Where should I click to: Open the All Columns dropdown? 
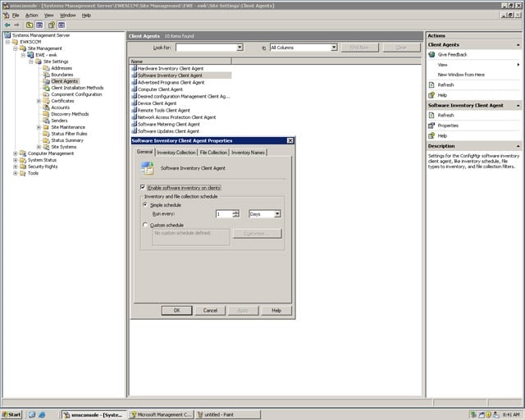click(334, 48)
